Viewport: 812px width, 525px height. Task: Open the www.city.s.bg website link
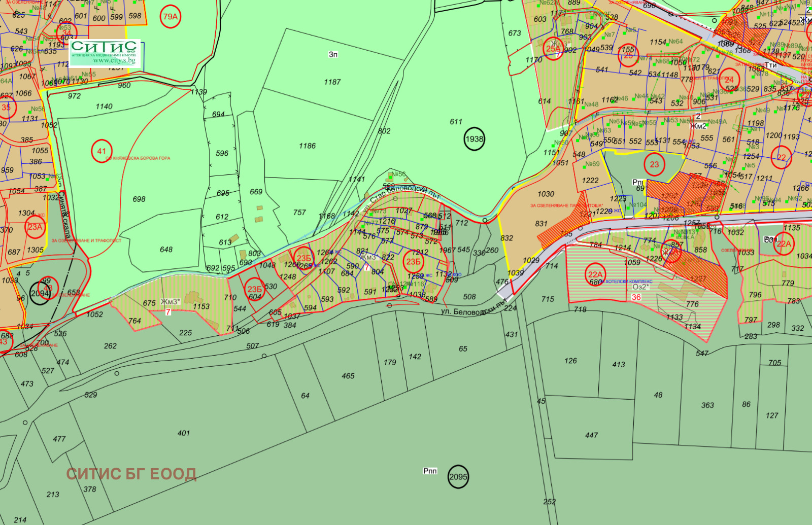[x=113, y=59]
